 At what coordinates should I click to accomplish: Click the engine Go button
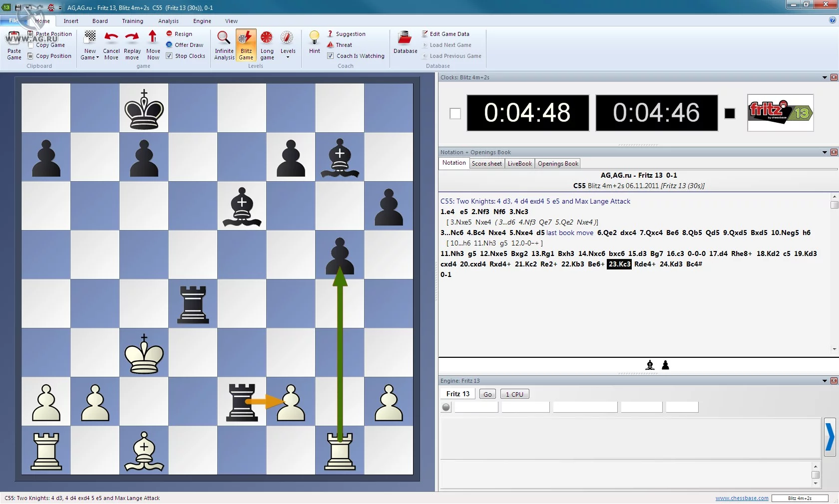(487, 394)
